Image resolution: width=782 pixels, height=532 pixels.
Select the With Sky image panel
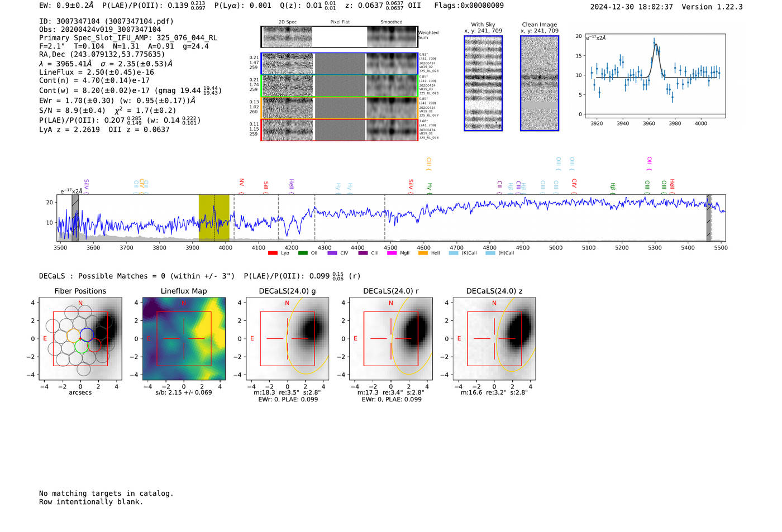click(483, 83)
